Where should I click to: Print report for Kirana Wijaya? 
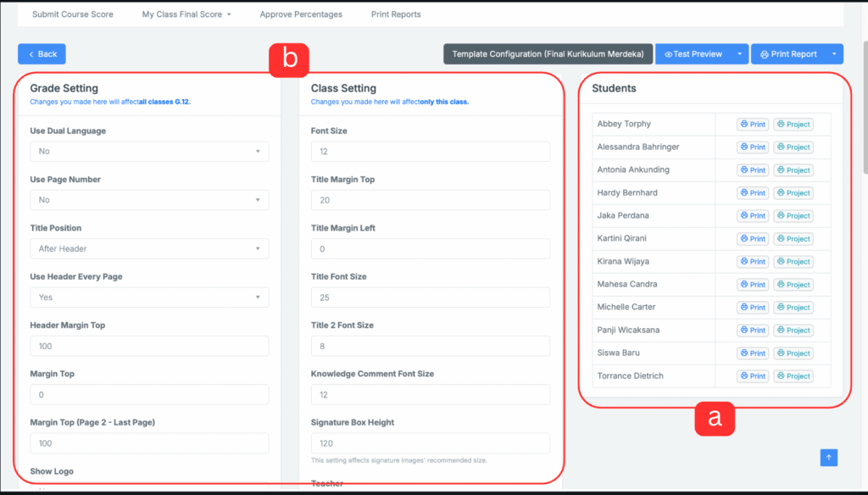pyautogui.click(x=753, y=262)
